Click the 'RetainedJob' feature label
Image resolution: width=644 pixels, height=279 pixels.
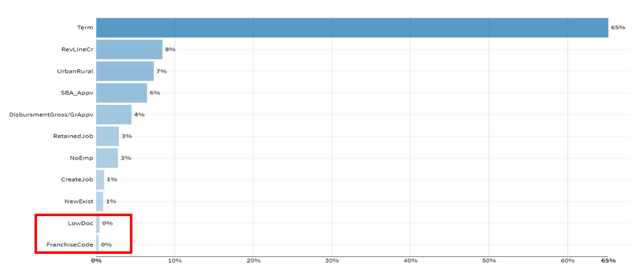(73, 136)
